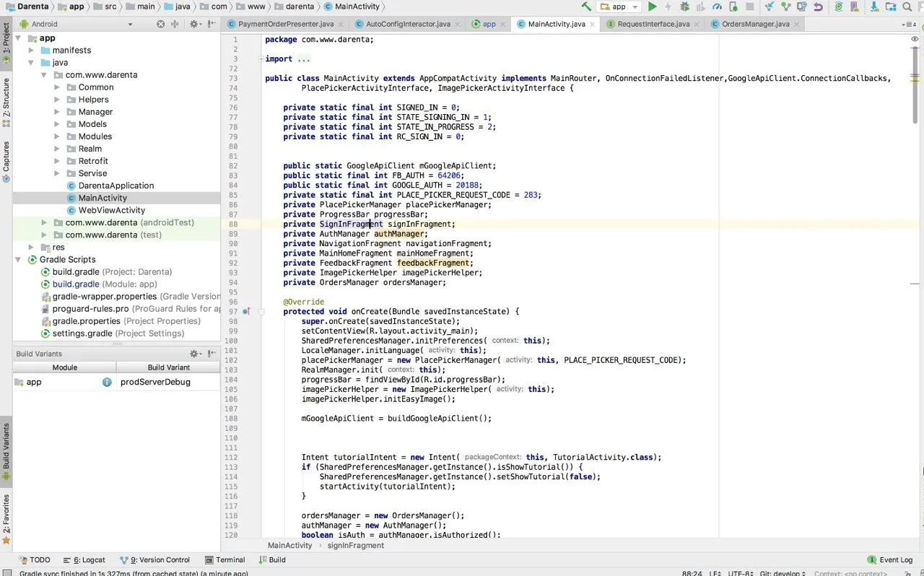Click signInFragment in bottom editor breadcrumb
The width and height of the screenshot is (924, 576).
tap(355, 546)
